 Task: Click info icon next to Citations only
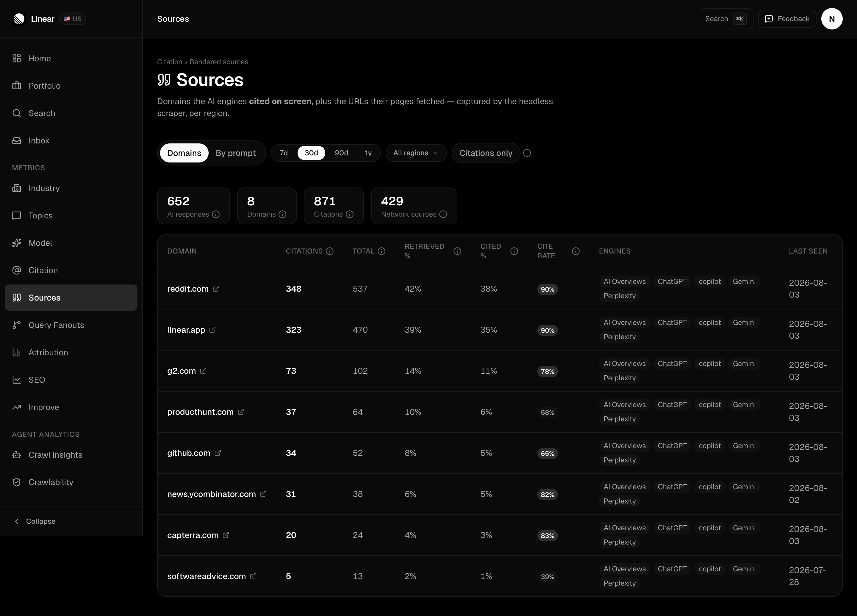pyautogui.click(x=527, y=153)
